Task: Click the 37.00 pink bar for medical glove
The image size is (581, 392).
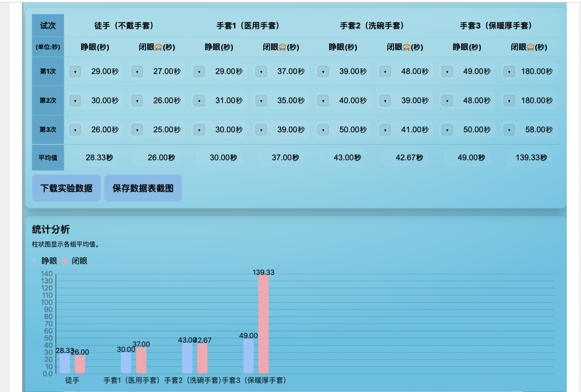Action: 141,360
